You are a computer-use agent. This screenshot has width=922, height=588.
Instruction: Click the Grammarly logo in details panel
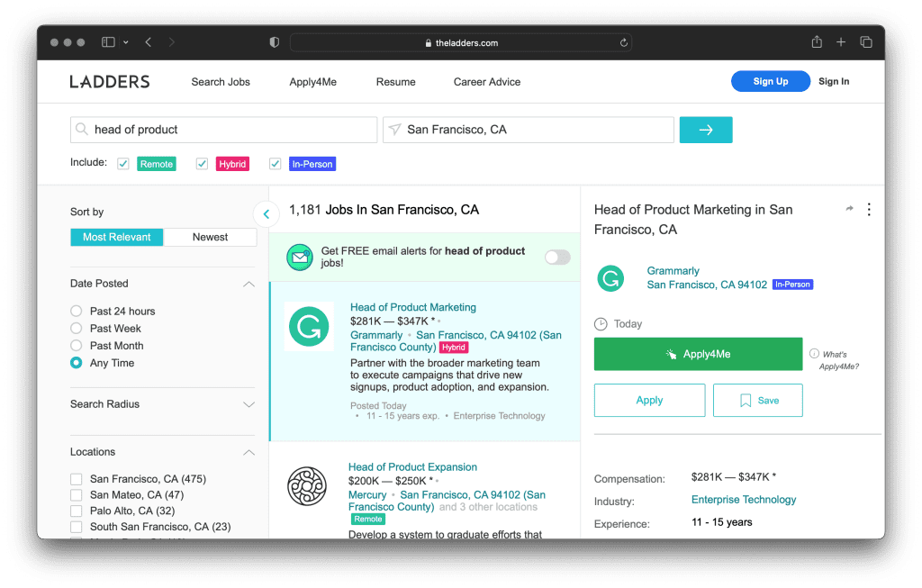tap(610, 278)
